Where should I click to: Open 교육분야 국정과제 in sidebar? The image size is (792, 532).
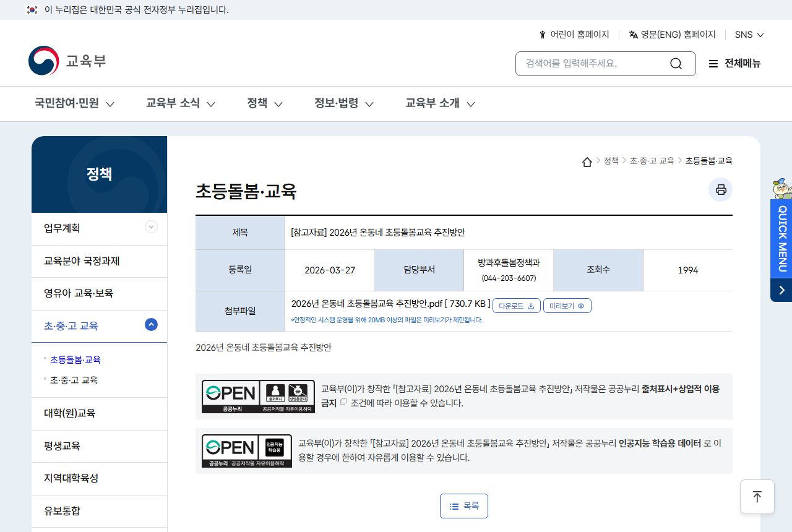99,261
